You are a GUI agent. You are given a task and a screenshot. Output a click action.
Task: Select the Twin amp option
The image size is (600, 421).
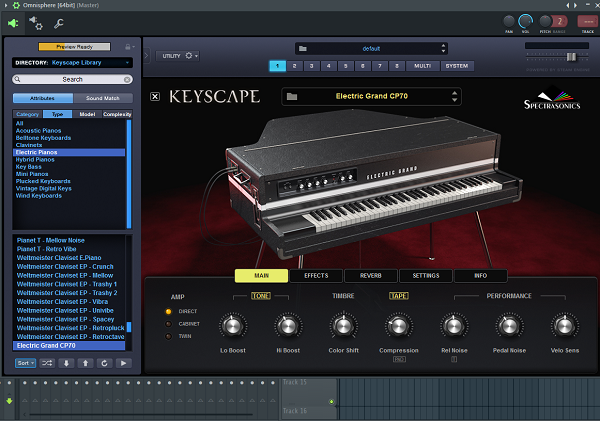point(168,336)
